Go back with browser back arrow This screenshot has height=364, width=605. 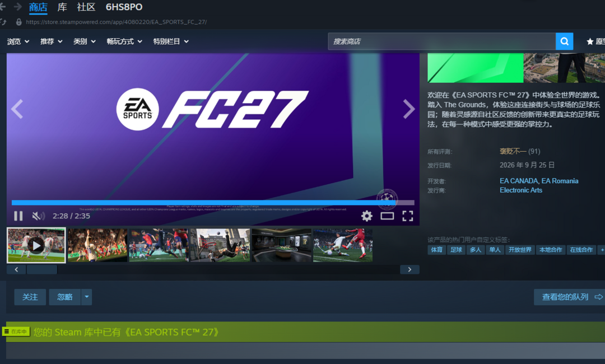click(x=2, y=7)
